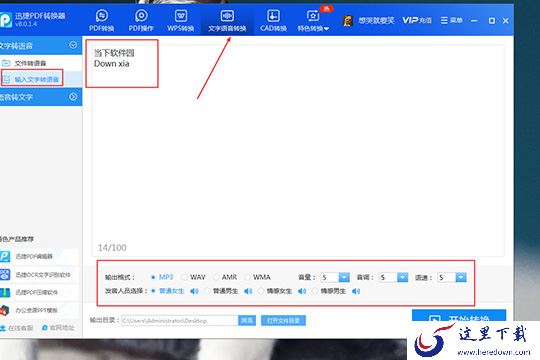The width and height of the screenshot is (540, 360).
Task: Click the 打开文件目录 button
Action: (283, 321)
